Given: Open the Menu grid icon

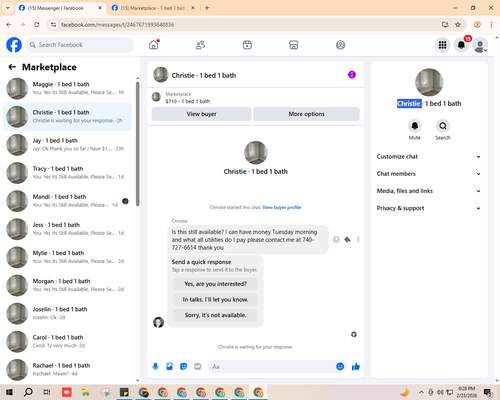Looking at the screenshot, I should tap(442, 45).
